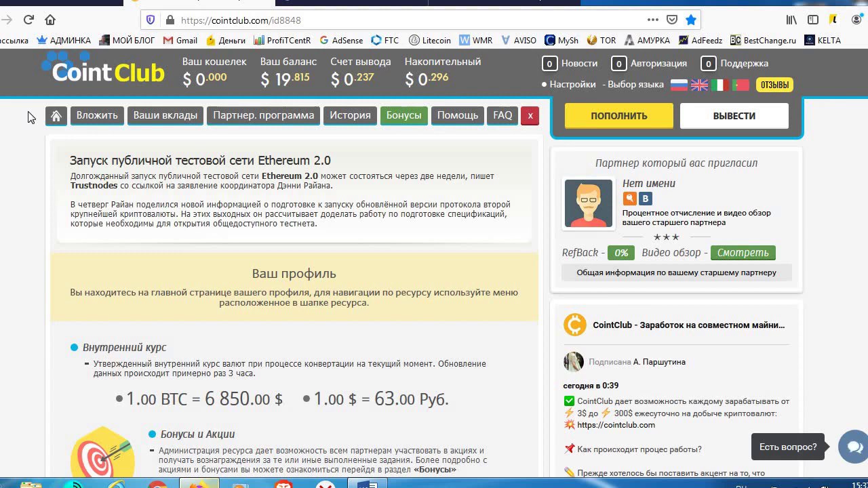Open Партнер. программа menu item

click(x=264, y=116)
